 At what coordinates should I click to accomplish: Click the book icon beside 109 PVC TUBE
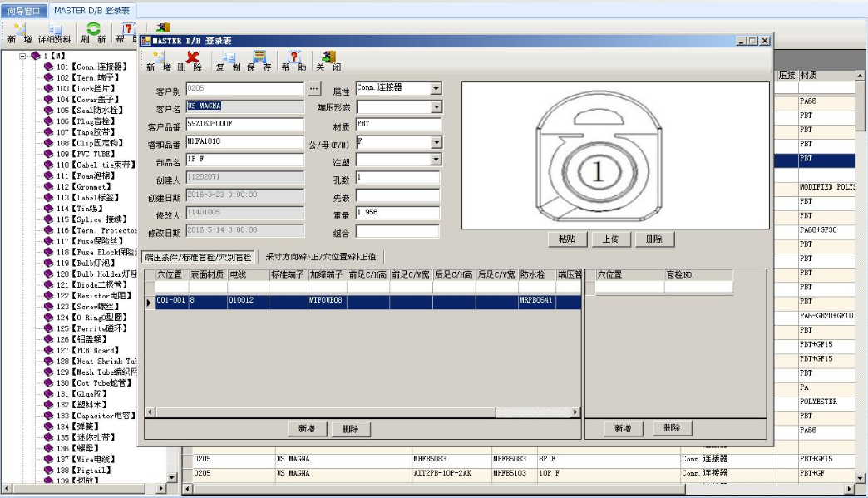pyautogui.click(x=49, y=154)
